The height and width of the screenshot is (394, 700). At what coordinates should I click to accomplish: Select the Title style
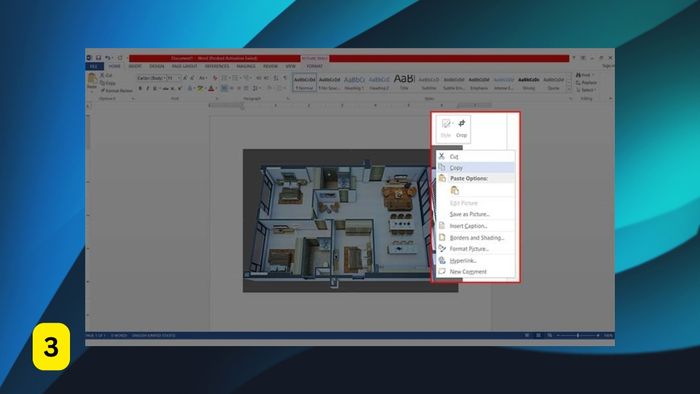[x=404, y=83]
